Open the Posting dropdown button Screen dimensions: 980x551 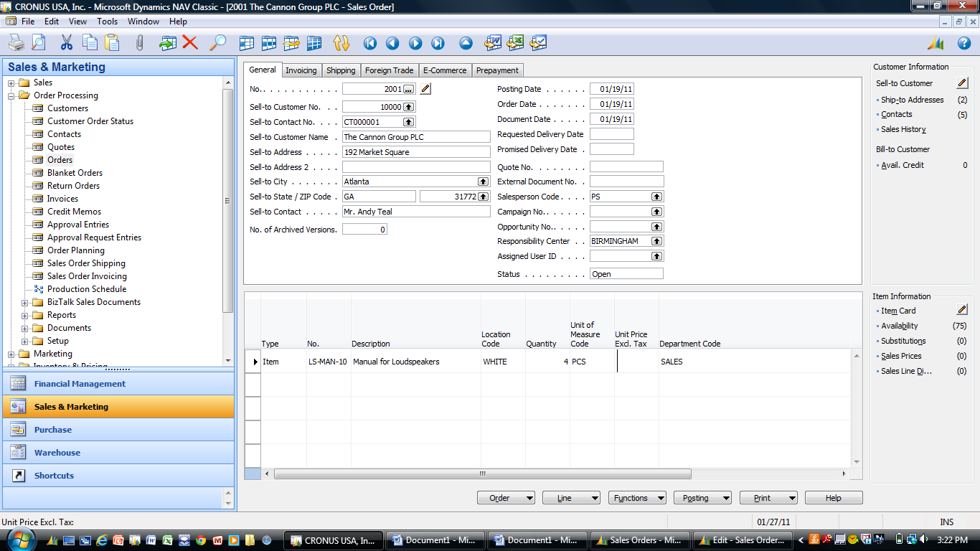tap(702, 498)
